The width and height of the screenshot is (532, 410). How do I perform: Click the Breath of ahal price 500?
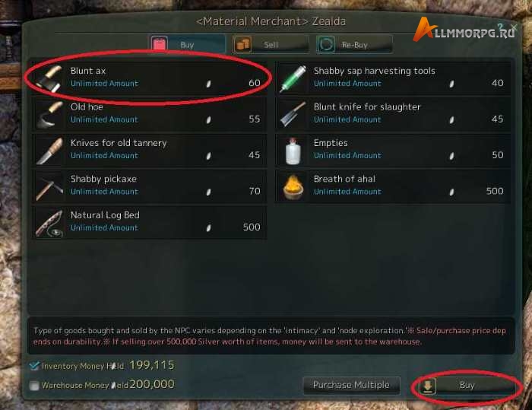495,191
